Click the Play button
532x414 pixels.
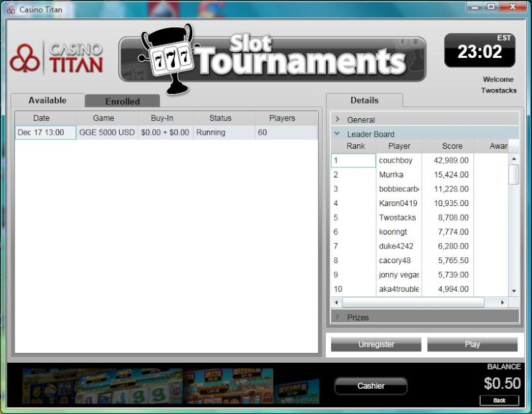[x=472, y=344]
